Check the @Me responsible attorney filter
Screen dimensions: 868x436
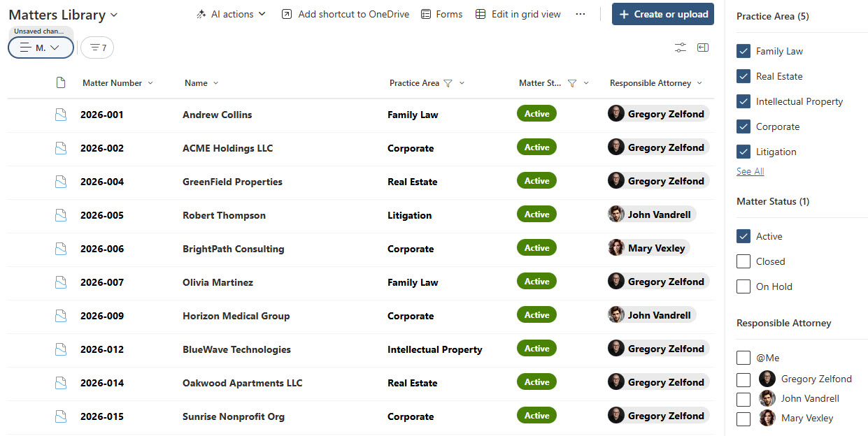coord(743,357)
